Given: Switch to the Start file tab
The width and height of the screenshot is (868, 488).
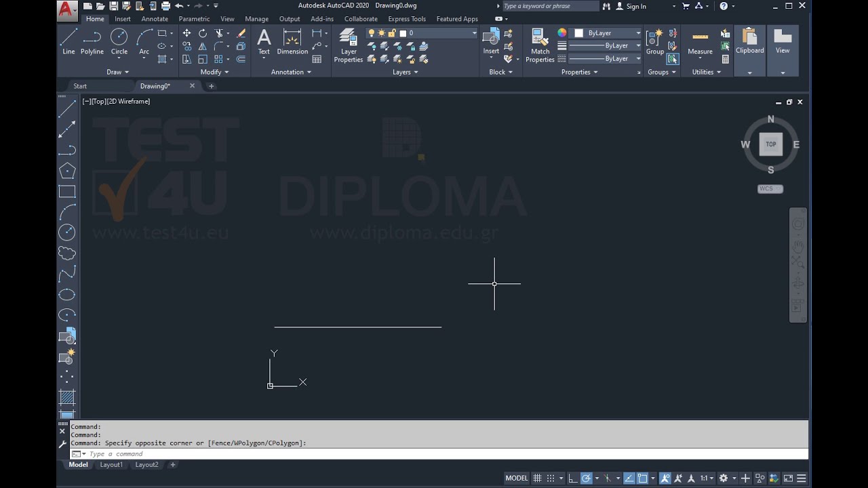Looking at the screenshot, I should click(x=80, y=86).
